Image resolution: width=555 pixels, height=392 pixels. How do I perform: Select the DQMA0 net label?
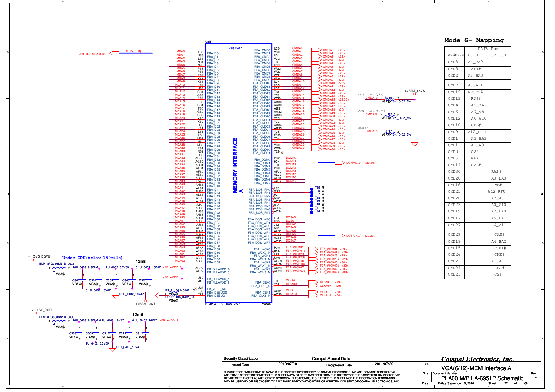[x=291, y=158]
